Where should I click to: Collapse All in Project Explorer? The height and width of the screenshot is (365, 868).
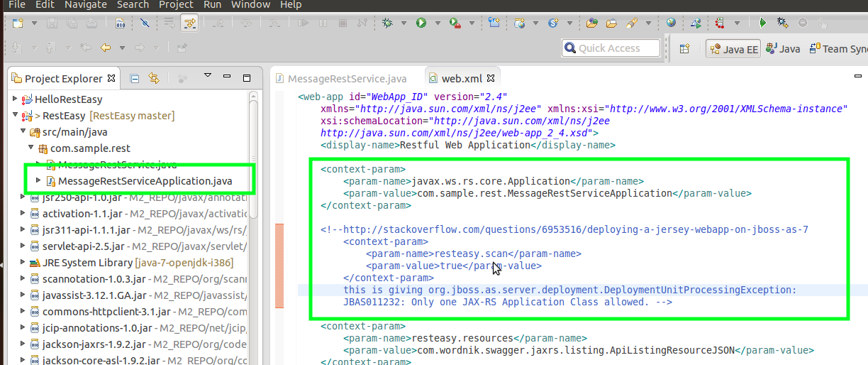(x=135, y=78)
